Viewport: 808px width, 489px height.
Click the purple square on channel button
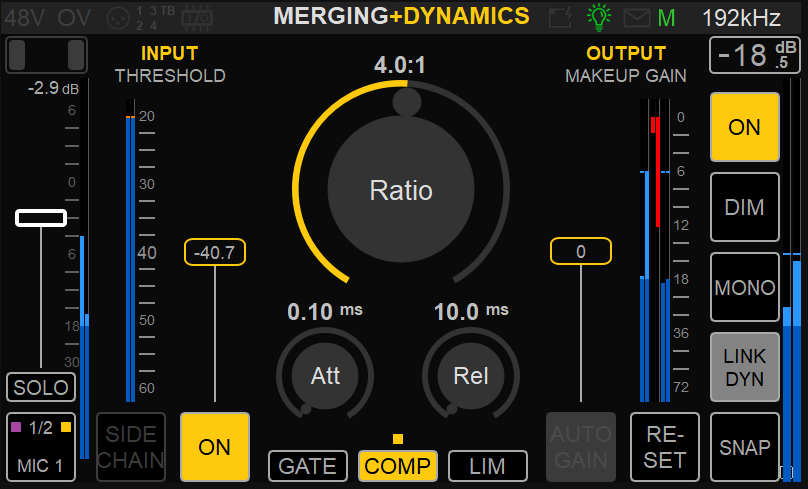[x=16, y=427]
